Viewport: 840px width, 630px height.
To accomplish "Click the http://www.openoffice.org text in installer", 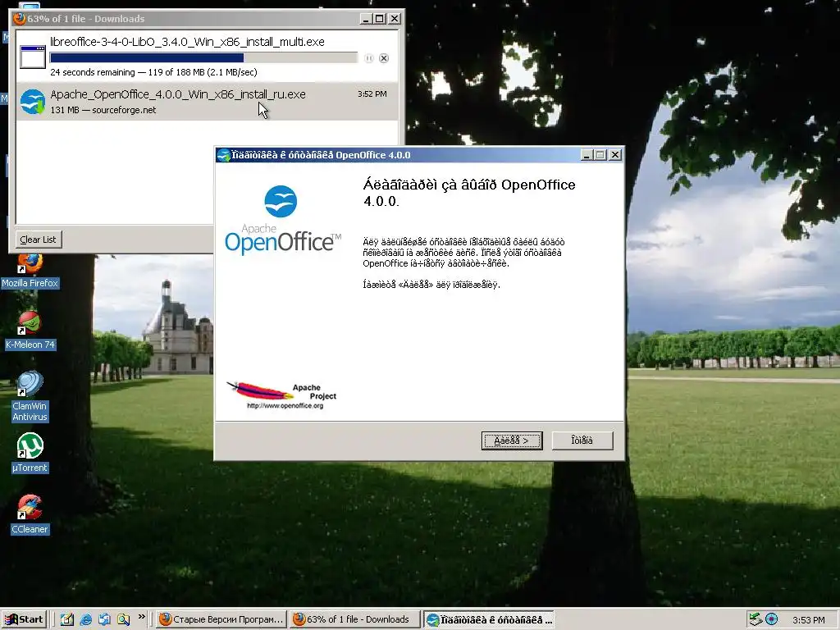I will [x=285, y=405].
